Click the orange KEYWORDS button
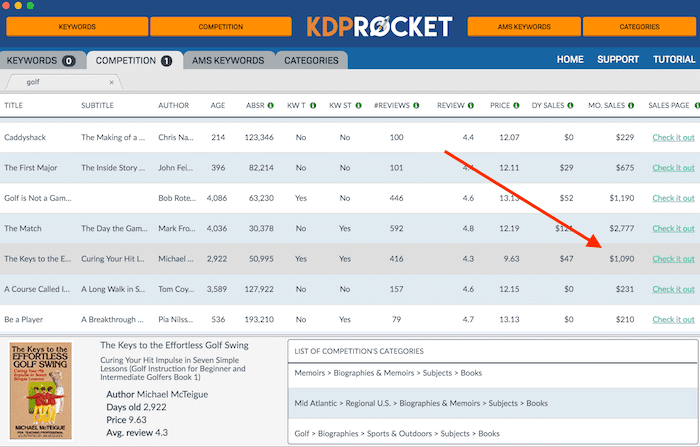700x447 pixels. 77,27
